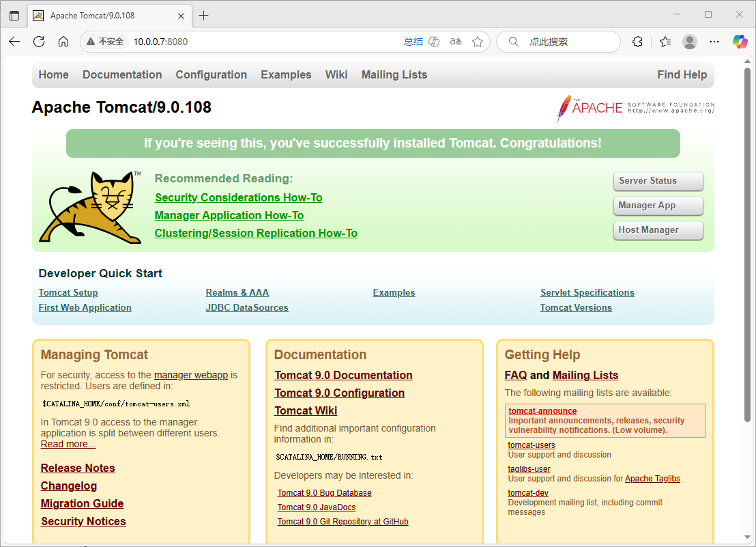Open the tab actions menu icon
This screenshot has height=547, width=756.
[x=14, y=16]
